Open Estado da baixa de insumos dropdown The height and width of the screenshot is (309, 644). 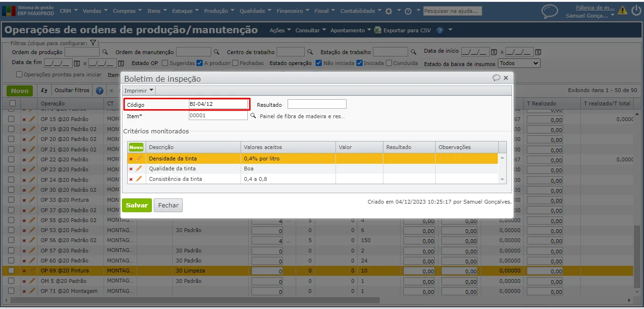(x=519, y=63)
